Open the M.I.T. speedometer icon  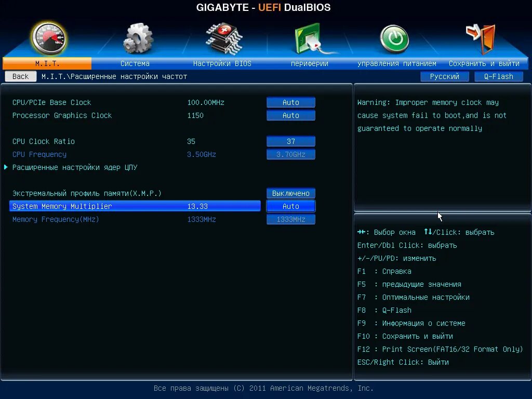[x=49, y=38]
